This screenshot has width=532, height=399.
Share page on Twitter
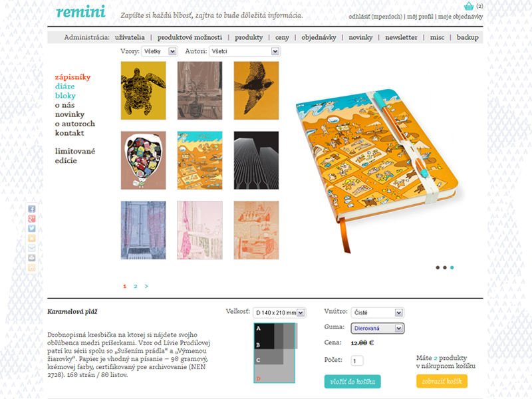point(31,229)
